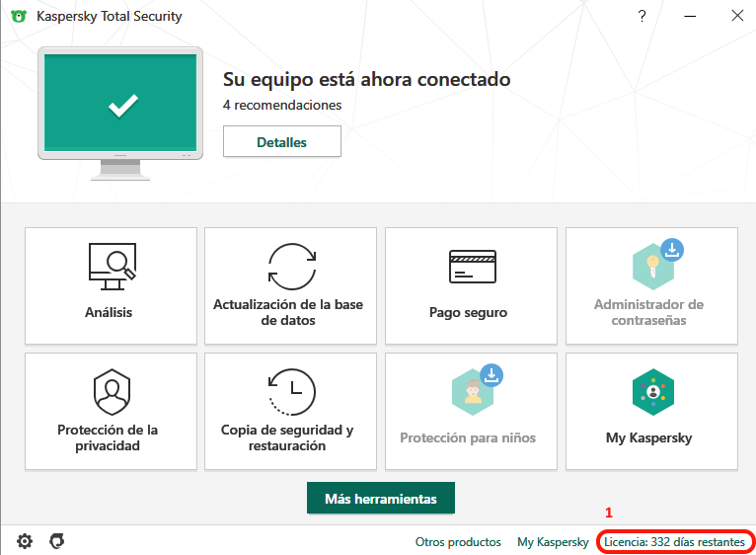
Task: Open help with the question mark icon
Action: click(x=642, y=17)
